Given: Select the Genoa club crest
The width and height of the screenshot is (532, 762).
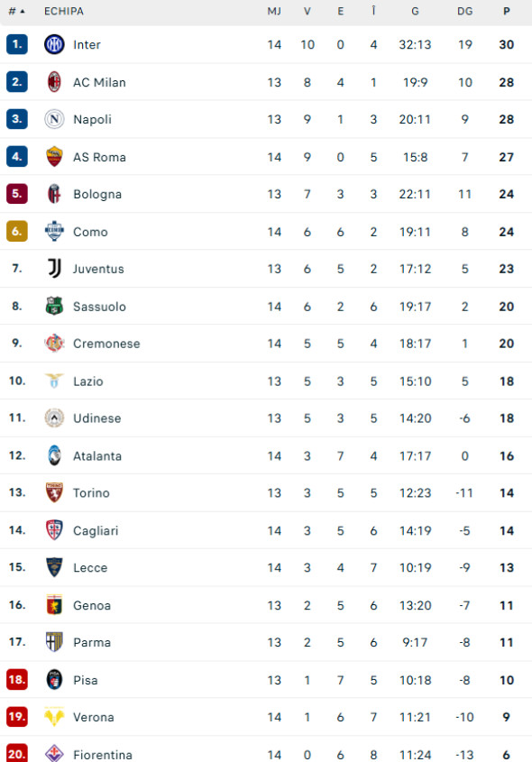Looking at the screenshot, I should pos(53,605).
